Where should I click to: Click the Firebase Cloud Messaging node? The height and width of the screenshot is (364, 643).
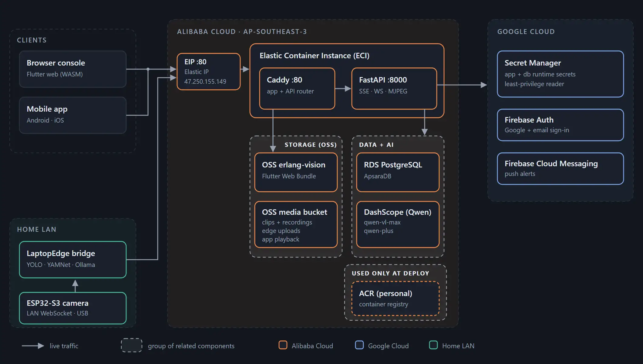pos(561,169)
